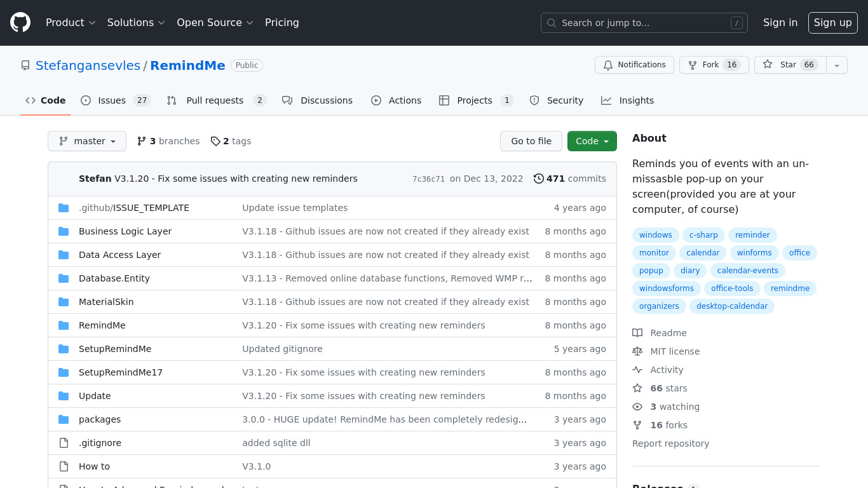
Task: Open the Discussions tab
Action: tap(317, 100)
